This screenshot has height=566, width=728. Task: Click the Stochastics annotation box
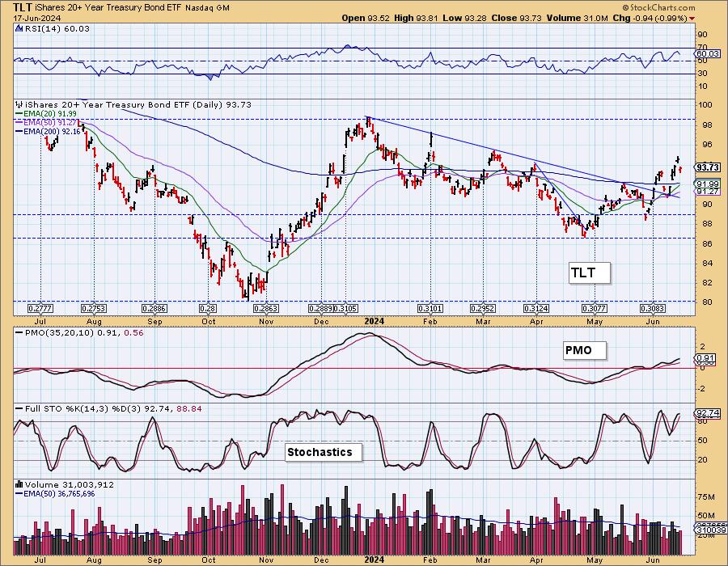[323, 452]
